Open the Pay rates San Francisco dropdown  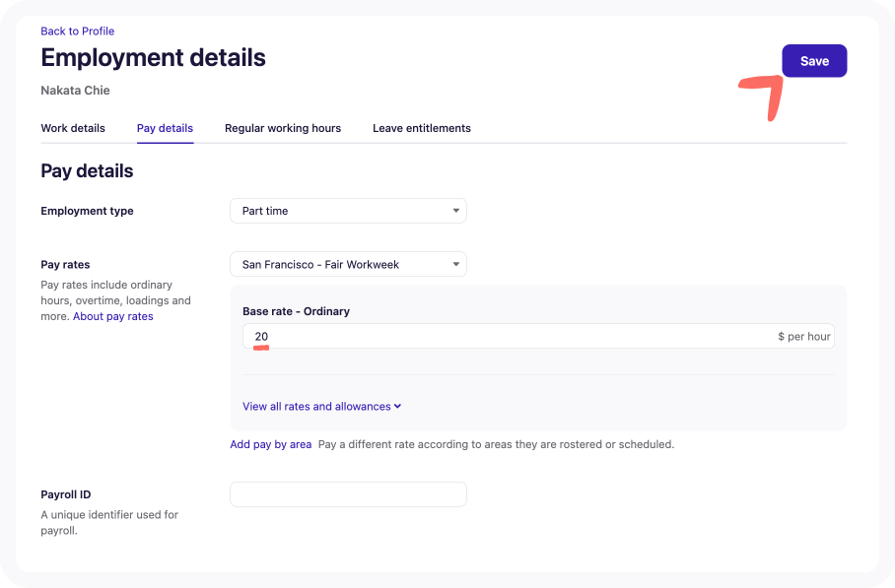pos(348,264)
